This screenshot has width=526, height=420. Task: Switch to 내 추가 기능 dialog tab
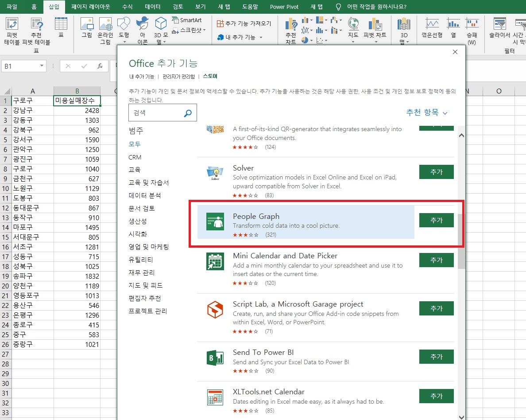(x=142, y=77)
